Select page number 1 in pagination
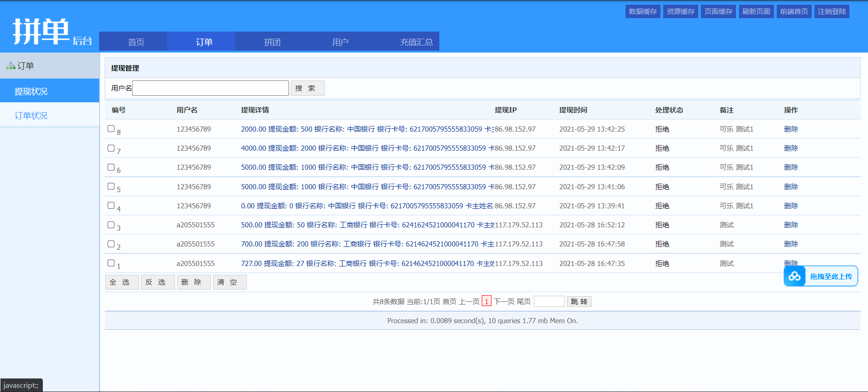 (486, 301)
